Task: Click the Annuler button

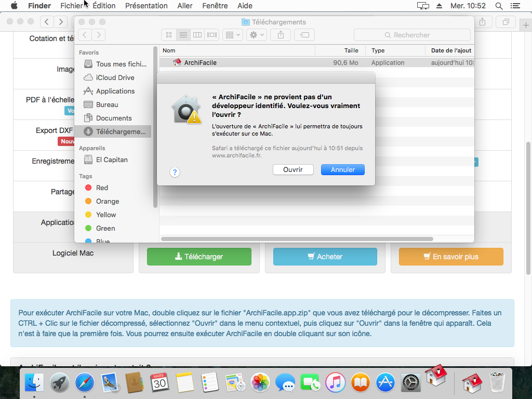Action: coord(343,170)
